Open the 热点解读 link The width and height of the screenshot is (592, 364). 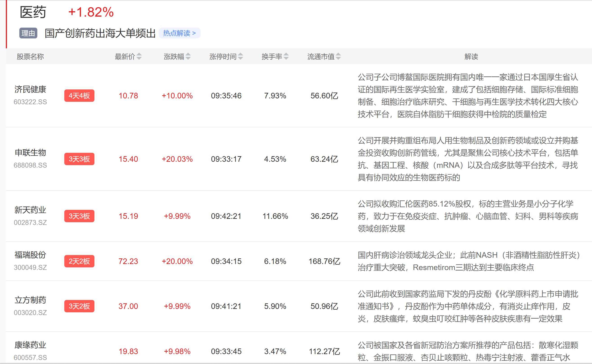pos(179,33)
